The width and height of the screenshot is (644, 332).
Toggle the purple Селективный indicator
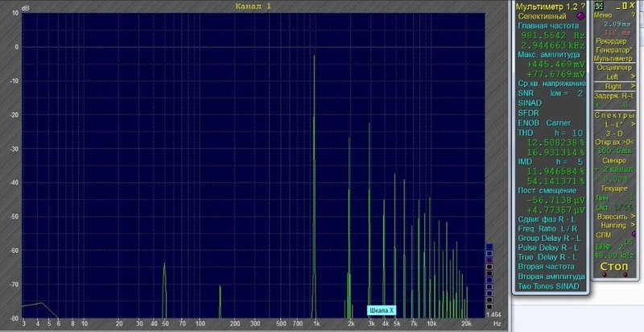click(x=580, y=16)
